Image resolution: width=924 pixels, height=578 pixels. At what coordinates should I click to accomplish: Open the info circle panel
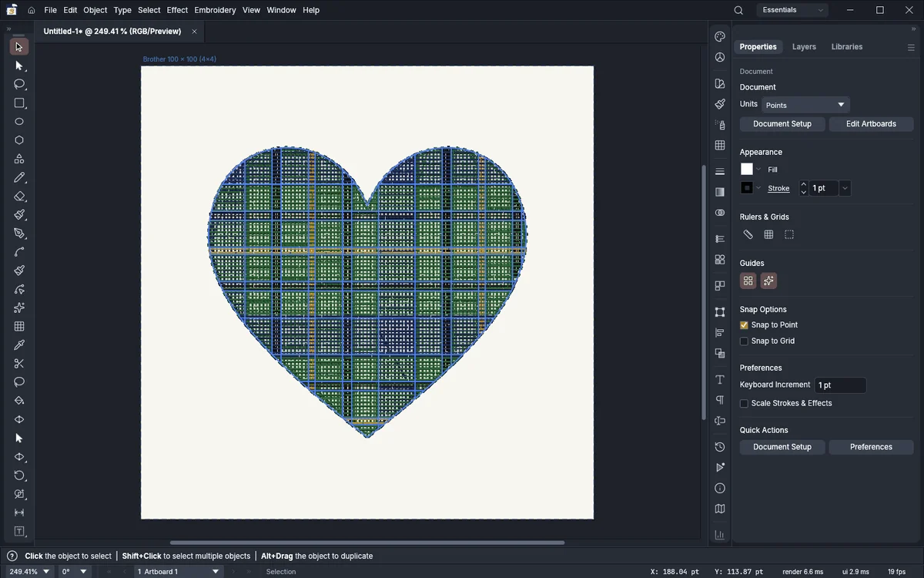tap(720, 488)
